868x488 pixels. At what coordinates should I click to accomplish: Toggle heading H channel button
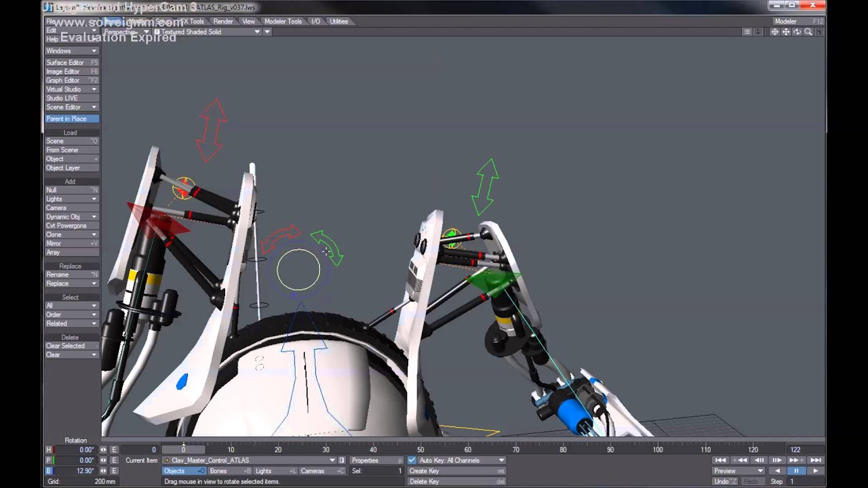tap(48, 450)
